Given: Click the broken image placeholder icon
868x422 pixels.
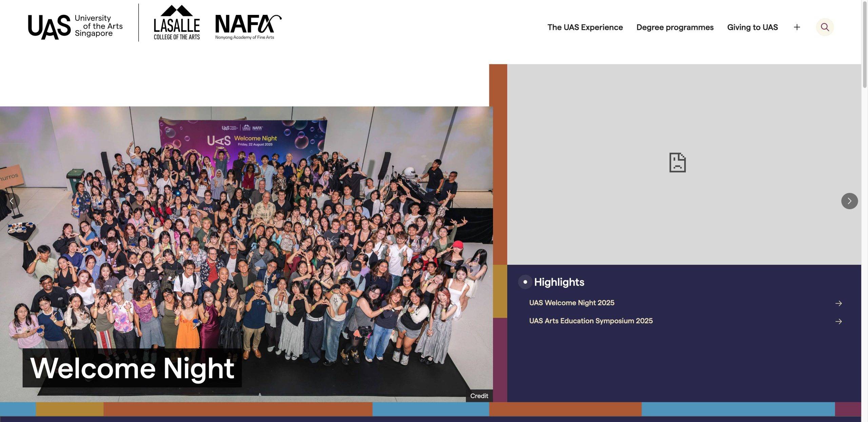Looking at the screenshot, I should [x=677, y=163].
